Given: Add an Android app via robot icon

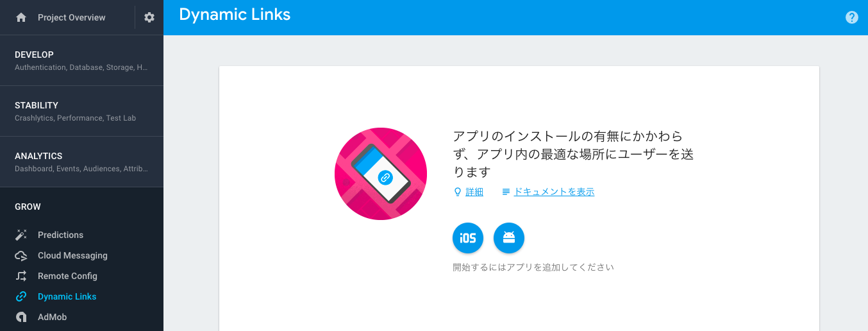Looking at the screenshot, I should 509,238.
